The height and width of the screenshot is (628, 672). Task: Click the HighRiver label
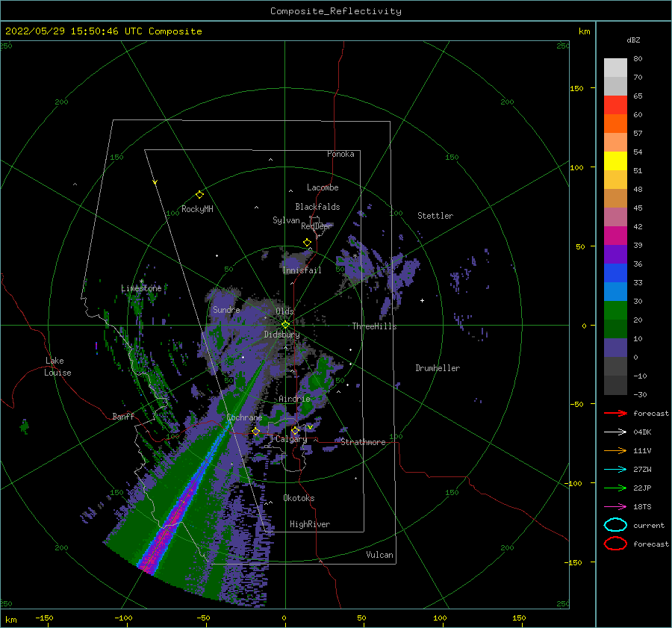coord(310,524)
